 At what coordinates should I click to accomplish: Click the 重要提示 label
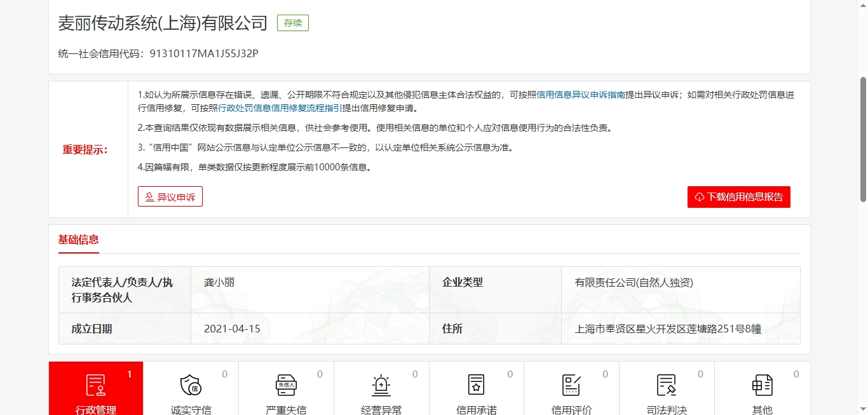click(85, 149)
